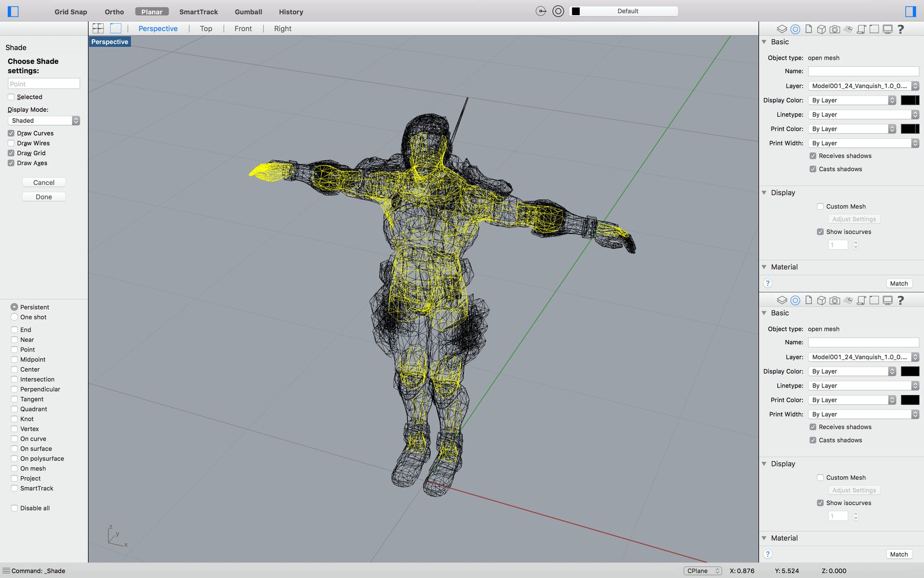924x578 pixels.
Task: Open scroll notes icon in upper panel
Action: point(861,29)
